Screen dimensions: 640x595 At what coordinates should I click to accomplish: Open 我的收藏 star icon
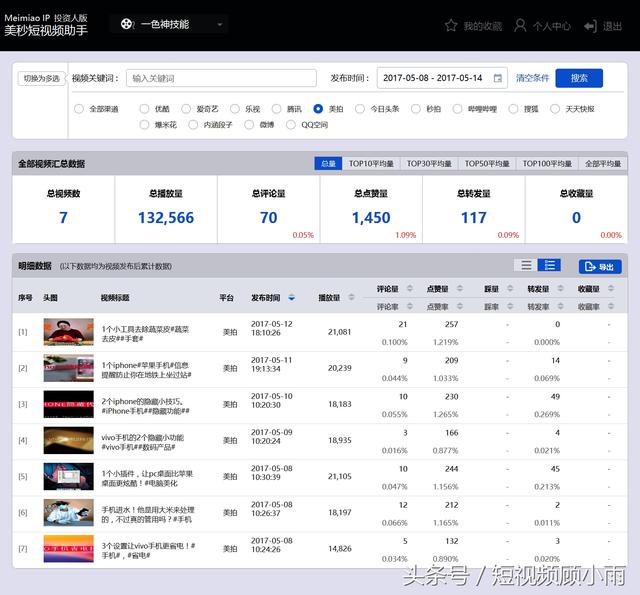click(451, 26)
